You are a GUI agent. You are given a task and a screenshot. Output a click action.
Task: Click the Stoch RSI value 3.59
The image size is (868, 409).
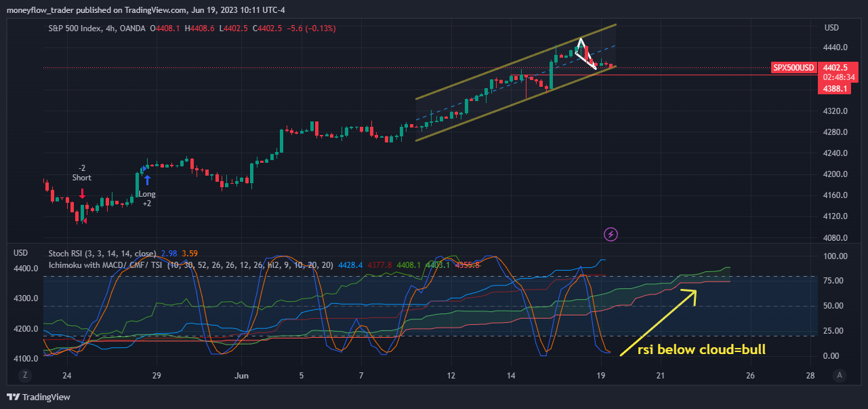(189, 253)
